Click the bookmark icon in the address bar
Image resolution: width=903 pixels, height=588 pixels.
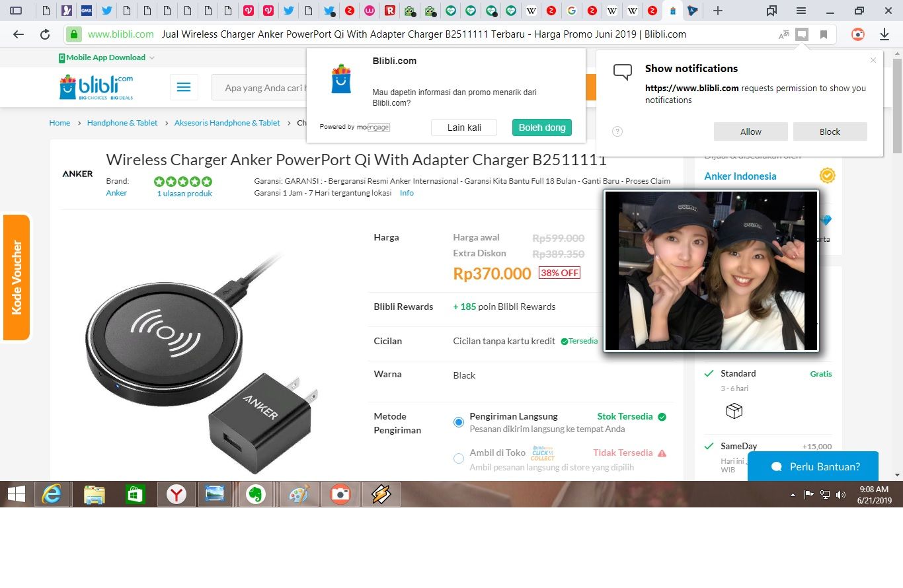pyautogui.click(x=824, y=34)
